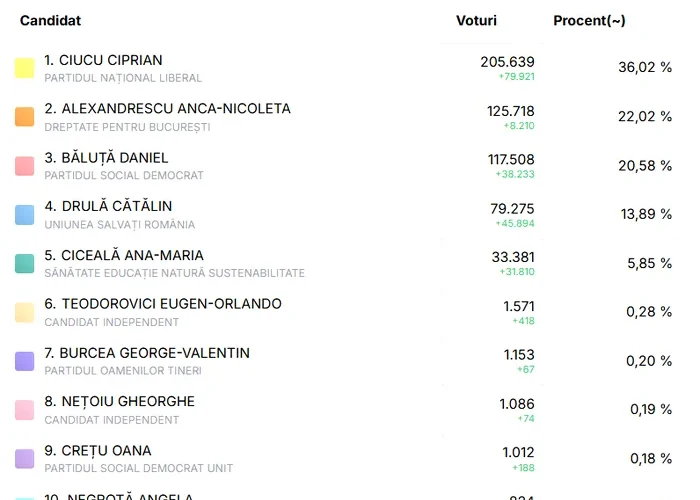
Task: Select the blue swatch for Drulă Cătălin
Action: (25, 215)
